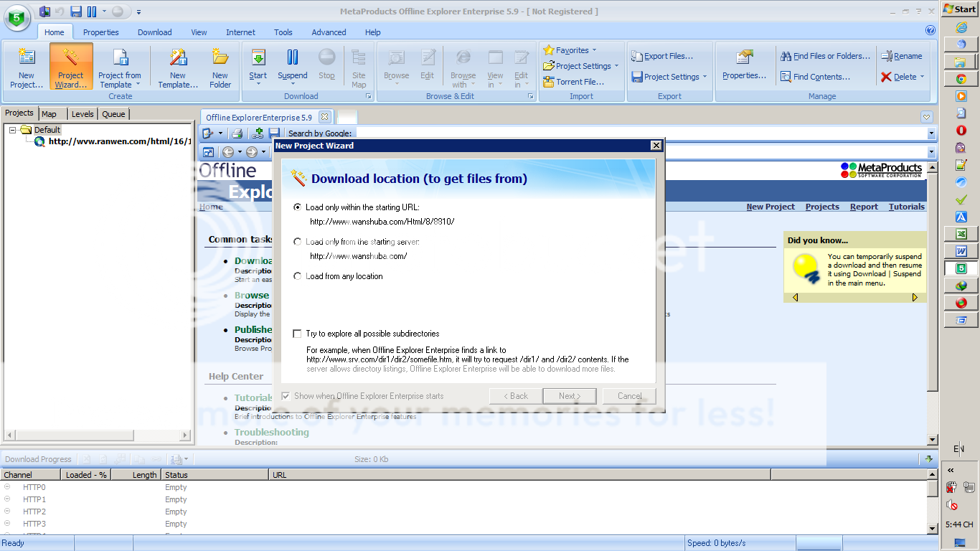980x551 pixels.
Task: Open the Download ribbon tab
Action: [x=154, y=32]
